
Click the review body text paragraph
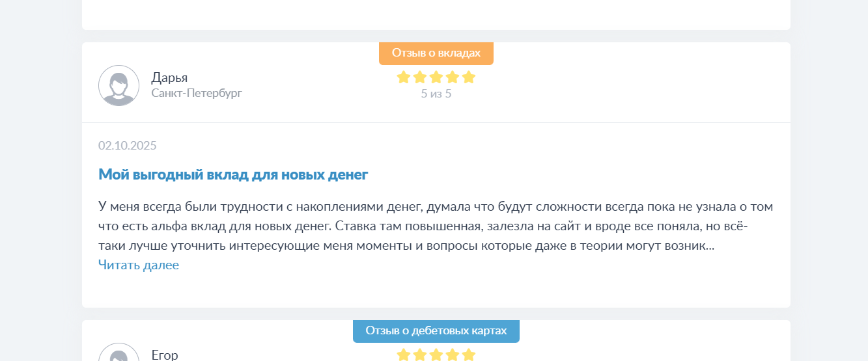pyautogui.click(x=435, y=226)
